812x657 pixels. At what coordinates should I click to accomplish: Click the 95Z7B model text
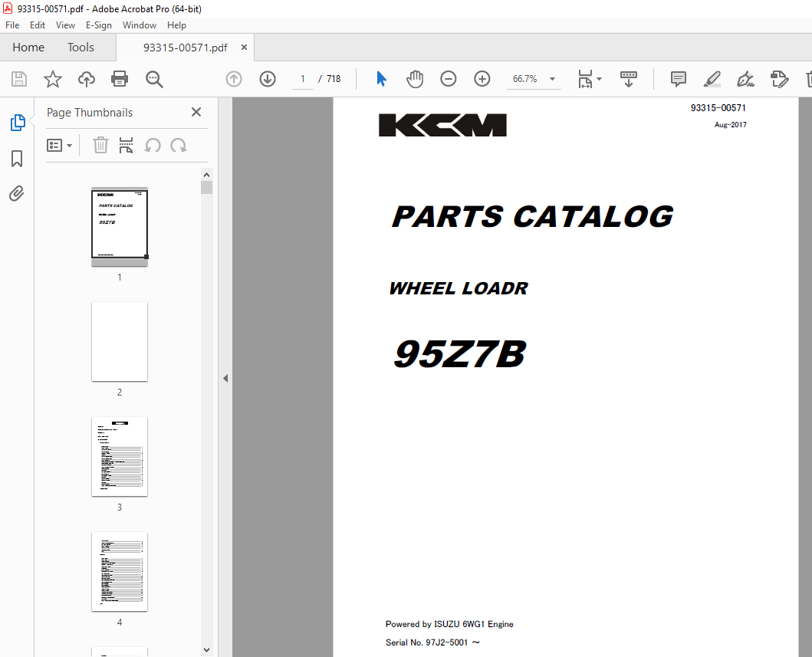(x=460, y=354)
